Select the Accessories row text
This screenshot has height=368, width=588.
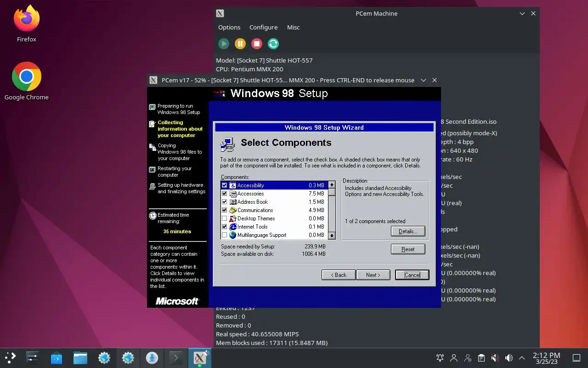(x=250, y=194)
